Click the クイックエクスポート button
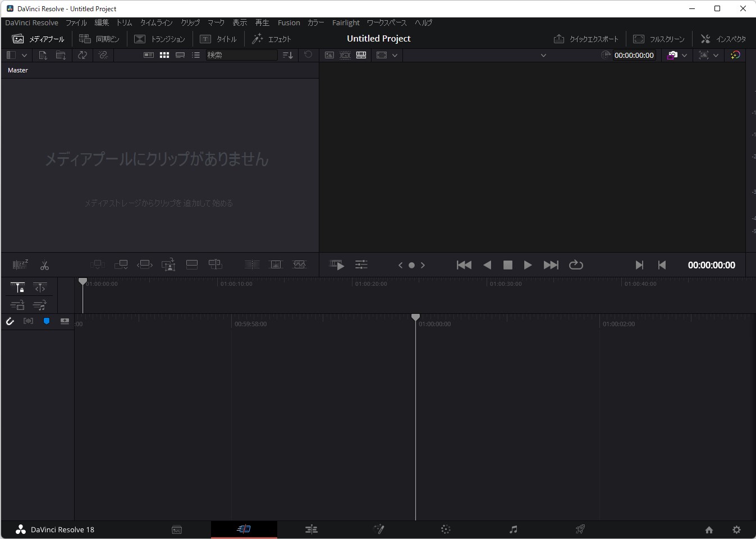This screenshot has width=756, height=539. pyautogui.click(x=587, y=39)
